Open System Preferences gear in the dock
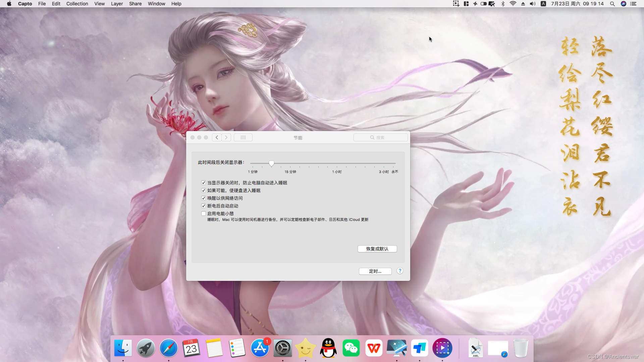 point(283,348)
